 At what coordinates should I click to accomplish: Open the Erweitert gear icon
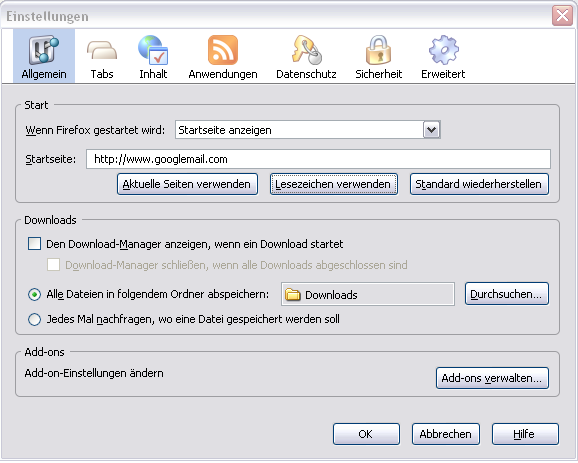pyautogui.click(x=443, y=50)
